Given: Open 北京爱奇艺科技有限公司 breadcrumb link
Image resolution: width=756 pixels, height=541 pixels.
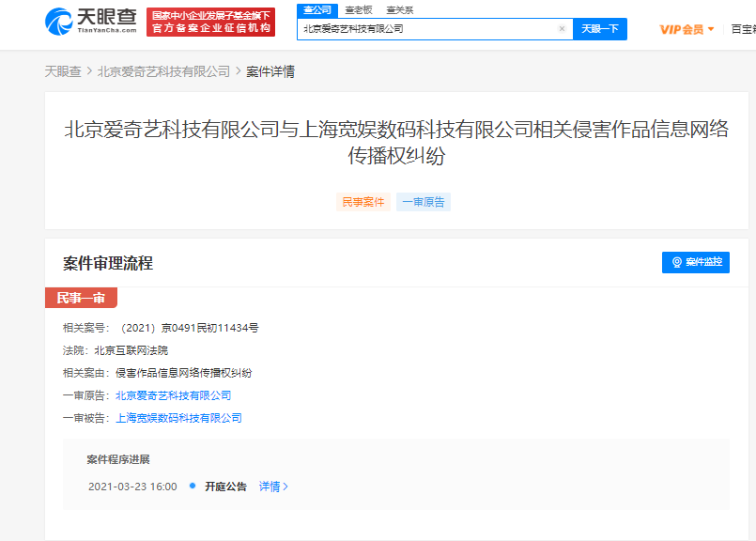Looking at the screenshot, I should coord(163,71).
